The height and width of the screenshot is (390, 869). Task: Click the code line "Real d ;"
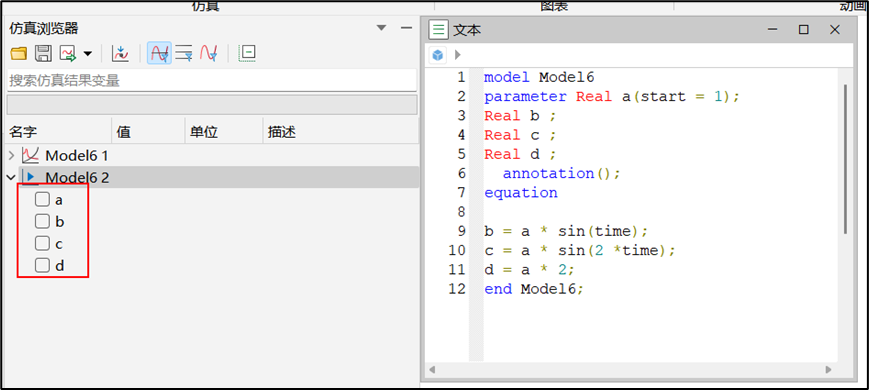click(520, 154)
